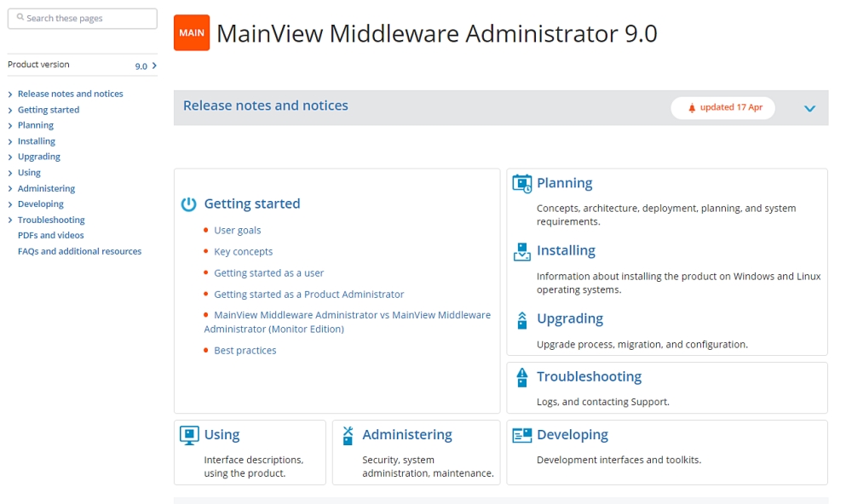
Task: Click the Administering tools icon
Action: point(348,435)
